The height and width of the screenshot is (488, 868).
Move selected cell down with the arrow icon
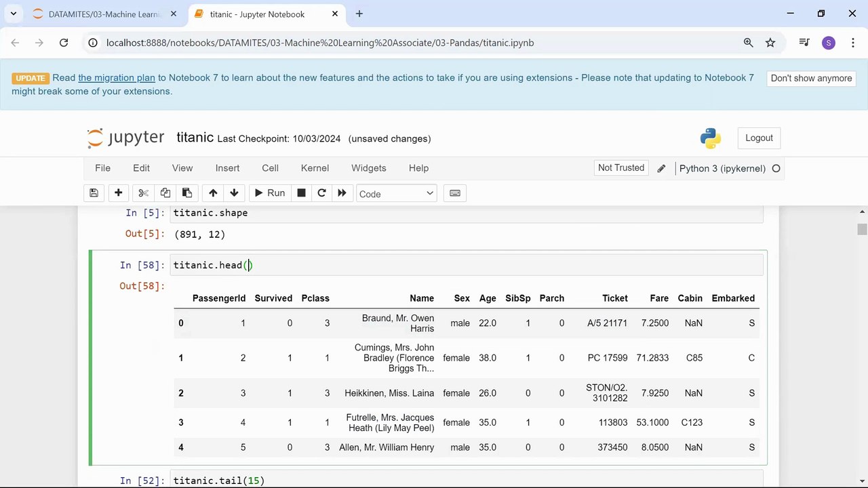234,193
